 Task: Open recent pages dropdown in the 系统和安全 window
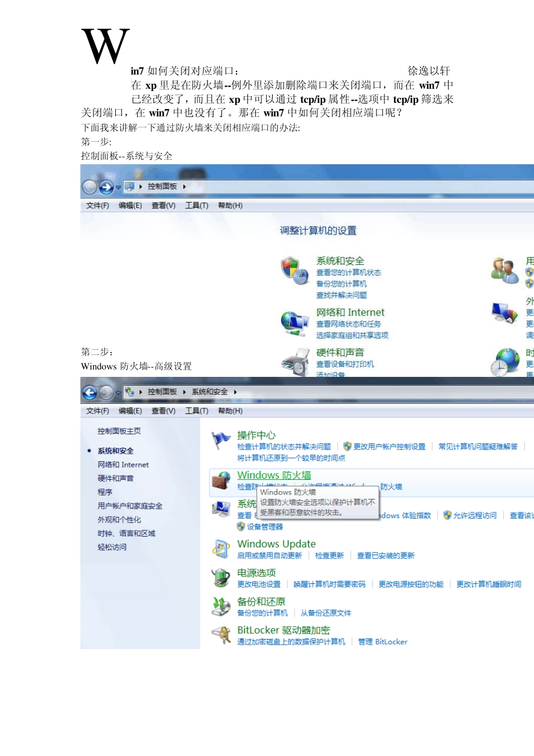click(118, 393)
